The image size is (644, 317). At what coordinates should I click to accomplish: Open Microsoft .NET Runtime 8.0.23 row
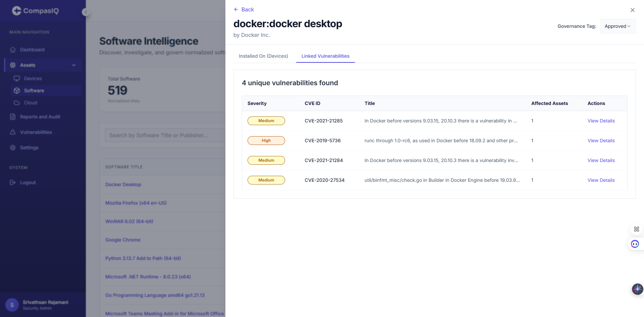148,277
